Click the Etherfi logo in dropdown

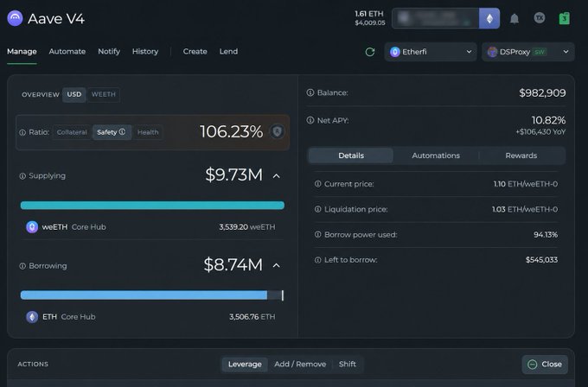394,52
